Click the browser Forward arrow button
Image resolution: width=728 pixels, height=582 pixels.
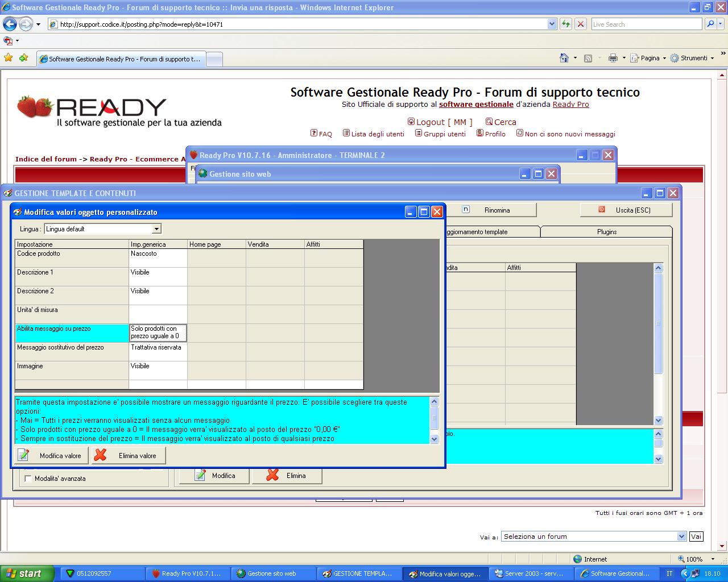coord(26,24)
